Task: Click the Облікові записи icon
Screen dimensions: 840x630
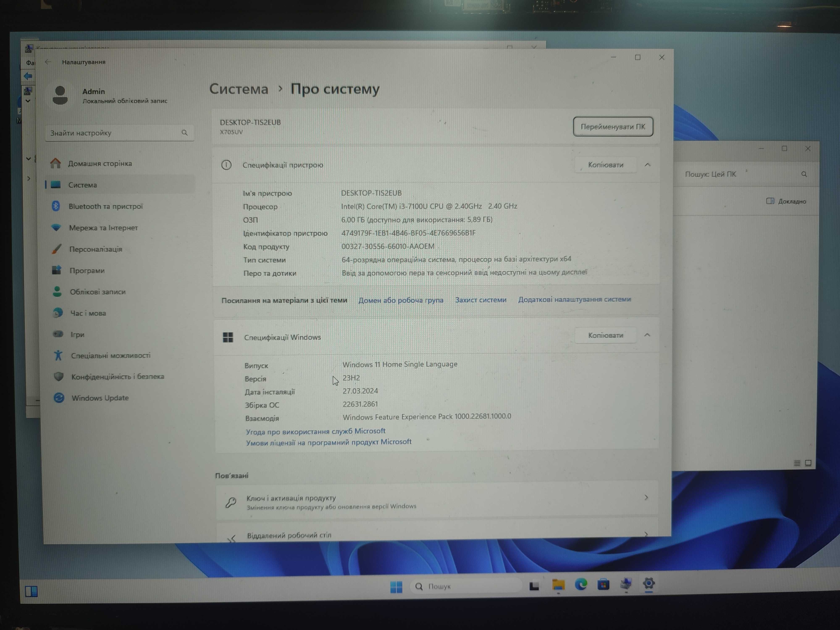Action: pyautogui.click(x=57, y=292)
